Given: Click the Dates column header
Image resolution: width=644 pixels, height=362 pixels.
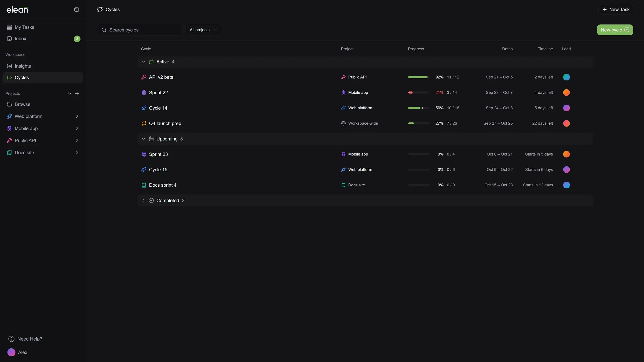Looking at the screenshot, I should coord(507,49).
